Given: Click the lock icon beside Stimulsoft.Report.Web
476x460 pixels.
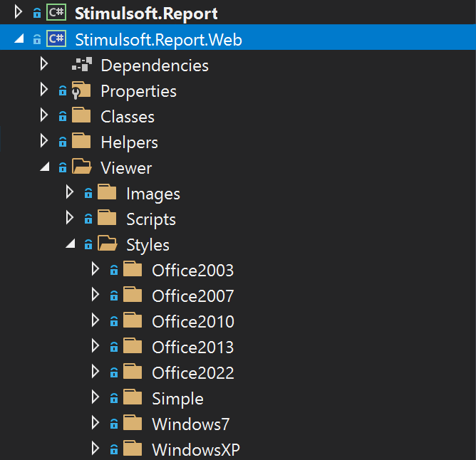Looking at the screenshot, I should click(37, 39).
